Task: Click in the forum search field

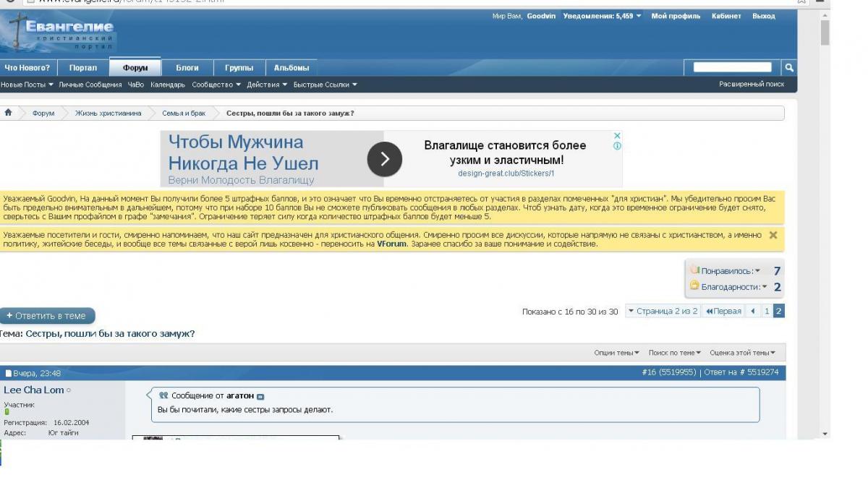Action: (x=732, y=67)
